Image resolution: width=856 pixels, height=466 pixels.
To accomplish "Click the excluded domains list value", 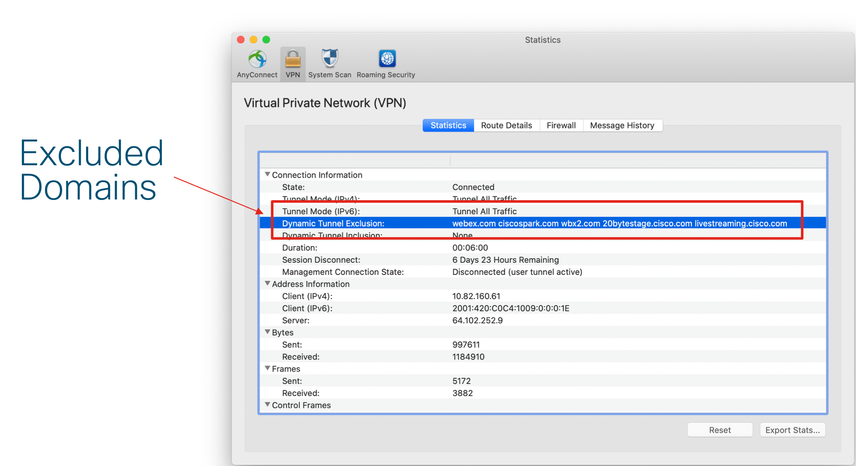I will click(x=620, y=223).
